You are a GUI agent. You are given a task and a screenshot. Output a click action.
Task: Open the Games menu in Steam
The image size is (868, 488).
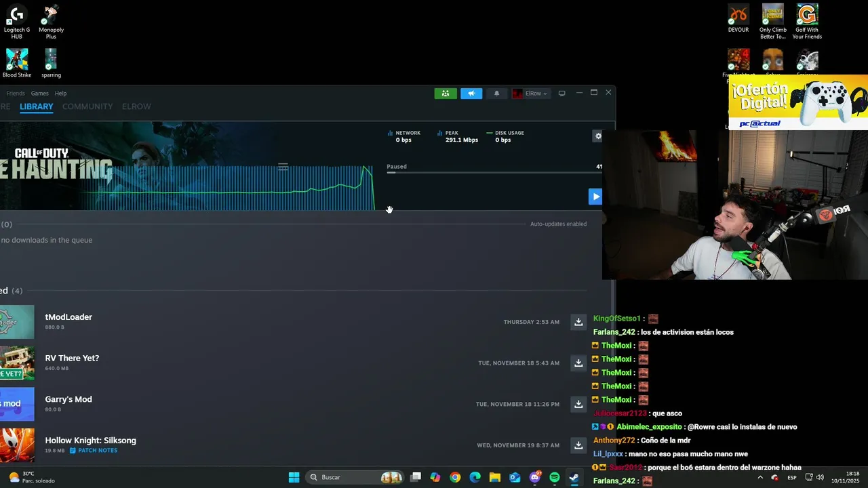point(39,94)
